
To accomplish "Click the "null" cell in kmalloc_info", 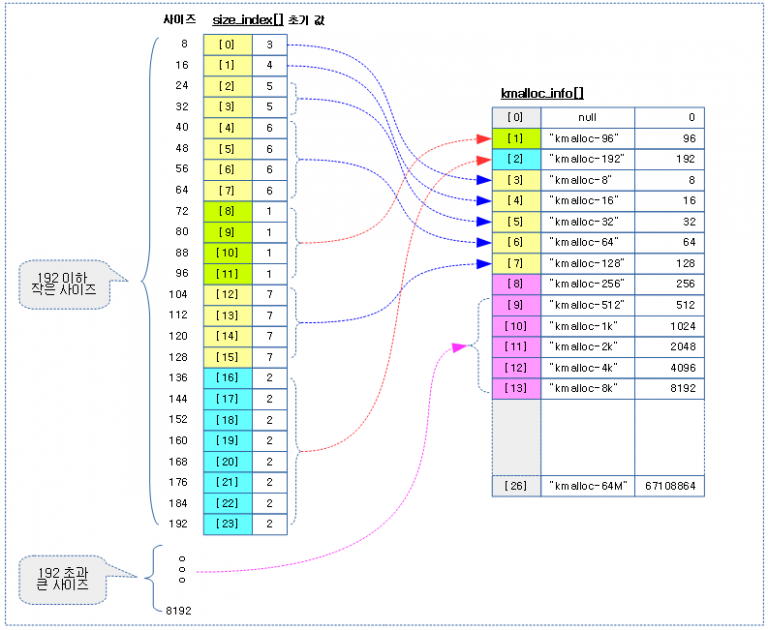I will (588, 118).
